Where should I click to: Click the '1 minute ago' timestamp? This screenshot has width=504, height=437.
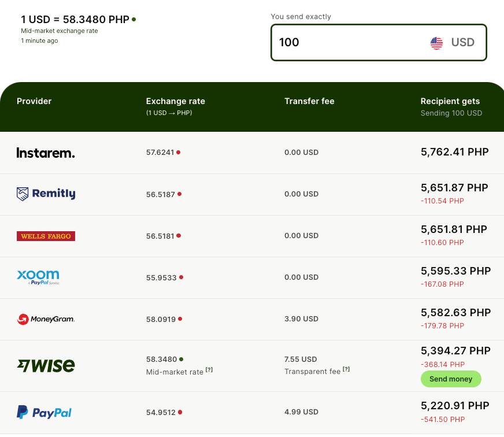coord(39,40)
